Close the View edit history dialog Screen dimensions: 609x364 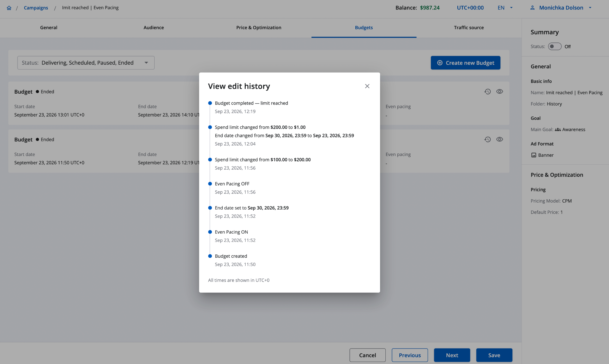[x=367, y=86]
